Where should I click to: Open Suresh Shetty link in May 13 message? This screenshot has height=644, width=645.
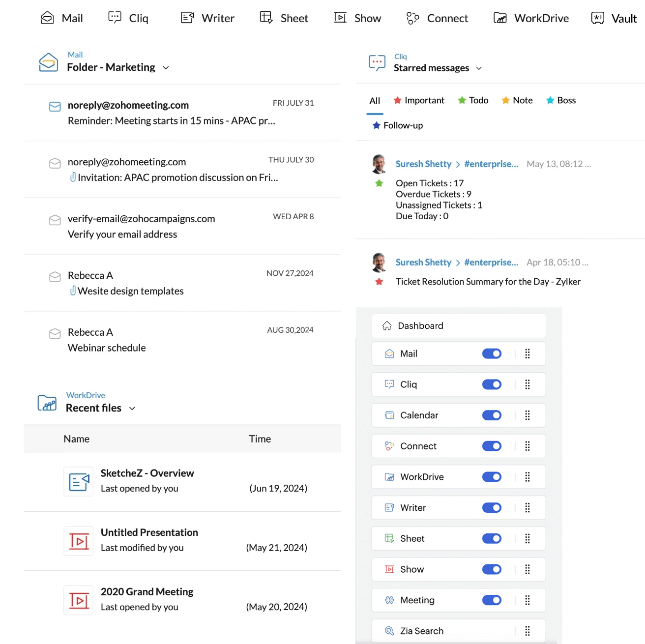tap(423, 164)
